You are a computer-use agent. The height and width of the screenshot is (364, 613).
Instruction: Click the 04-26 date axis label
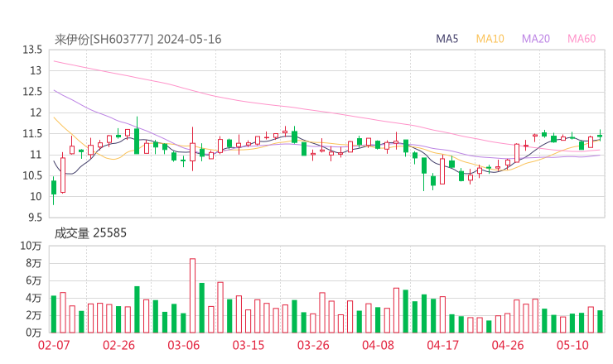508,345
